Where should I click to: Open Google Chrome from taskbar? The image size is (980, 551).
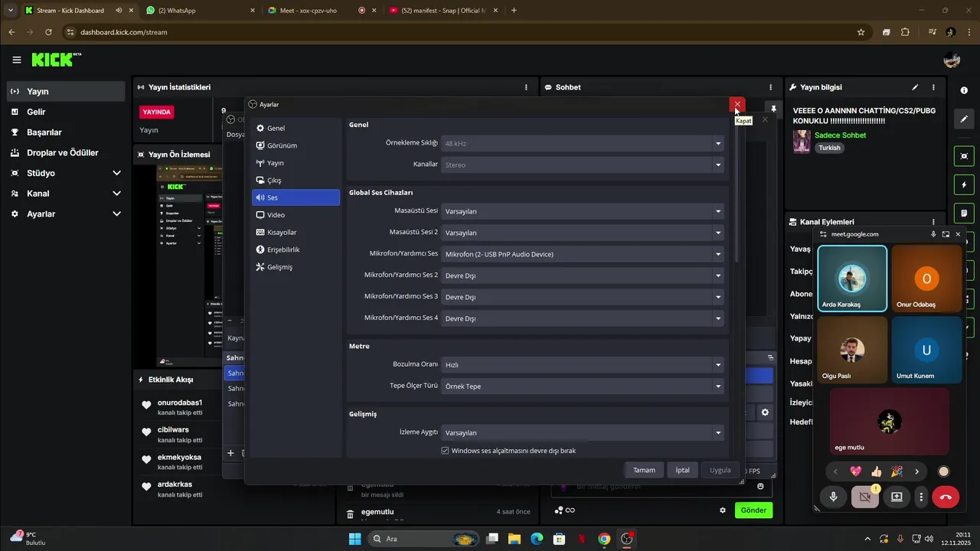click(604, 539)
